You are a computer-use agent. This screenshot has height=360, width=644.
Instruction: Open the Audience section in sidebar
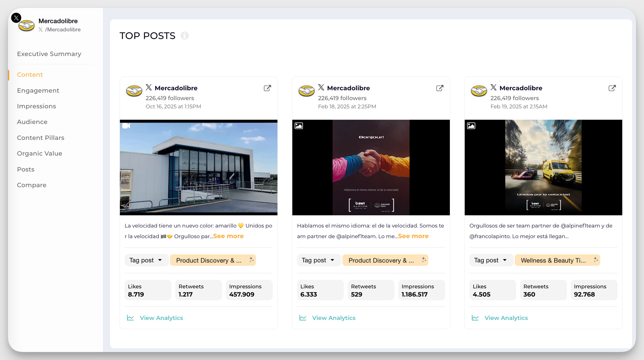32,122
